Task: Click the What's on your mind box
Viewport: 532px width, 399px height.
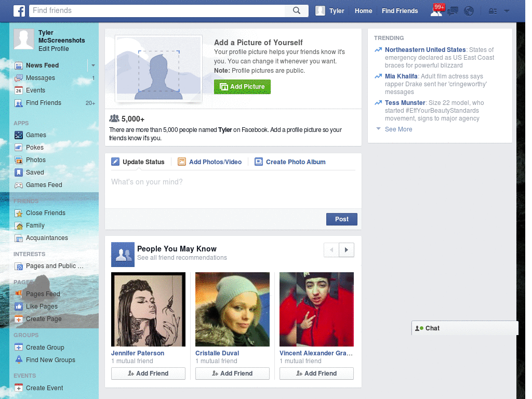Action: 233,189
